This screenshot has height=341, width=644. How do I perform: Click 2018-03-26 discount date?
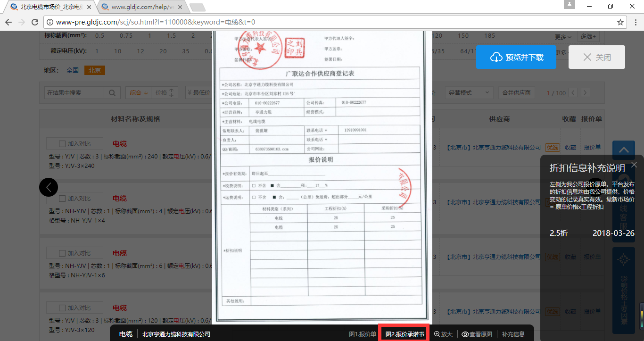(x=613, y=233)
